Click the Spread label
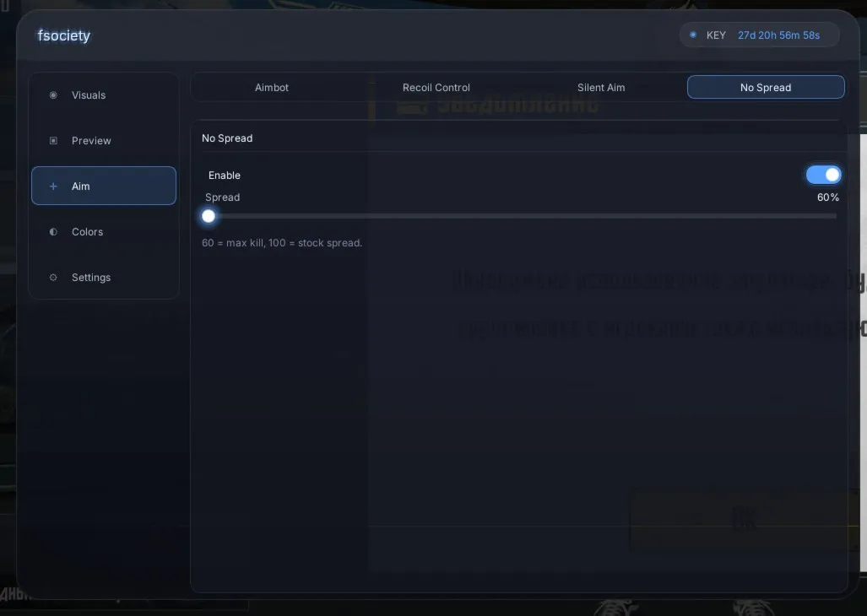This screenshot has width=867, height=616. (222, 197)
